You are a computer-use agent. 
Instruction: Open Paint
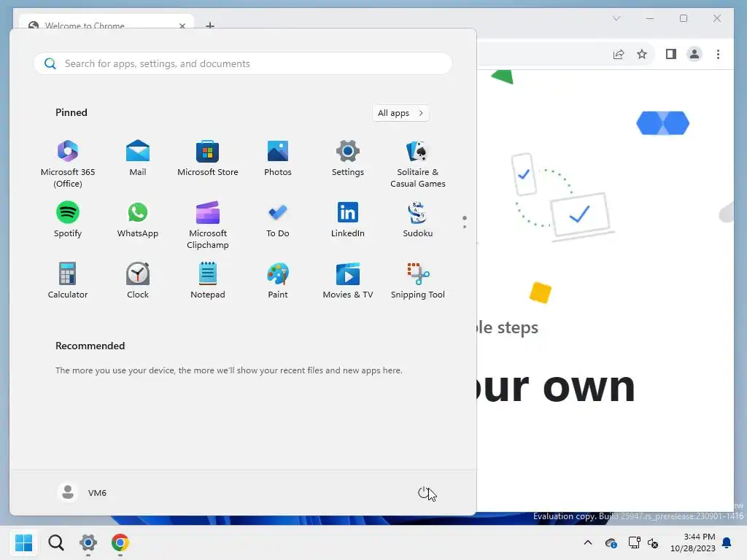pyautogui.click(x=278, y=281)
